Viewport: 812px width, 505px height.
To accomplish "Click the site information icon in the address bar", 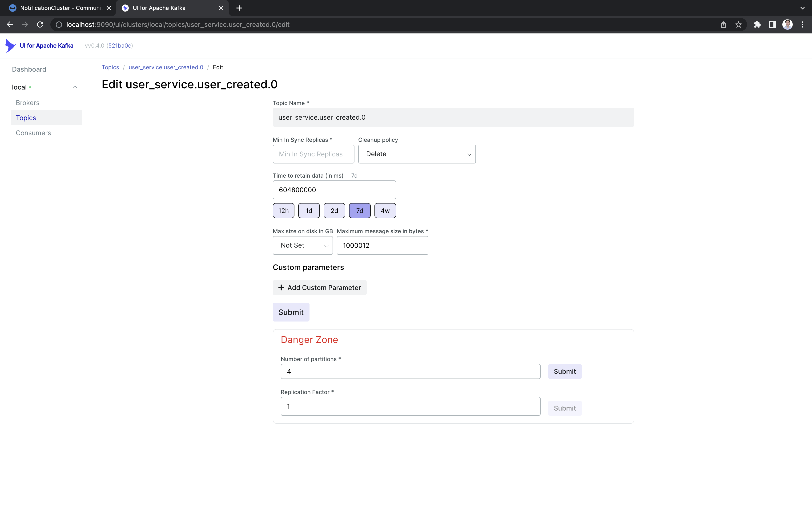I will tap(59, 25).
